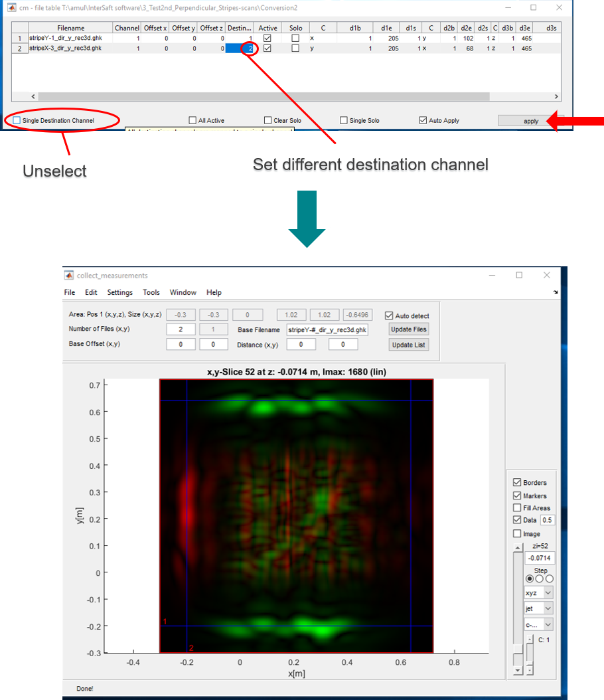Click the up arrow of the z-slice scrollbar
This screenshot has height=700, width=604.
click(x=518, y=548)
